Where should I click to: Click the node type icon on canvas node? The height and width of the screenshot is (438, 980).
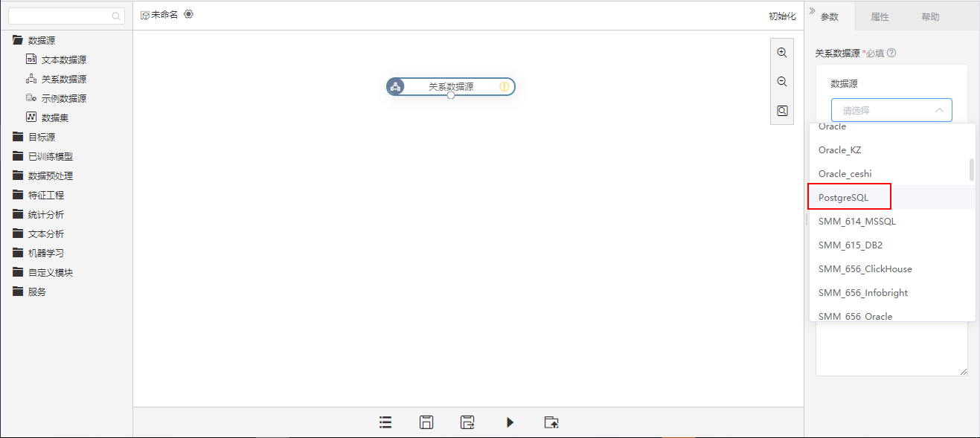click(x=396, y=87)
